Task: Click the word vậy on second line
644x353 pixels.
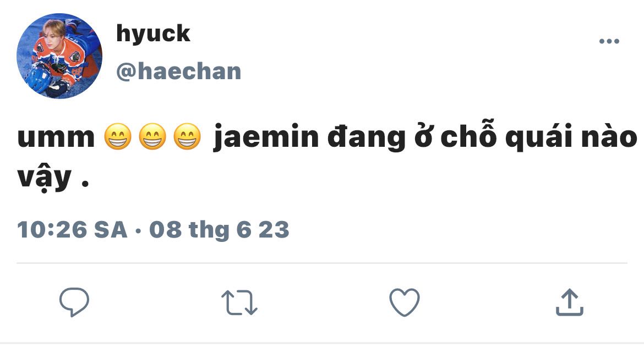Action: pyautogui.click(x=45, y=179)
